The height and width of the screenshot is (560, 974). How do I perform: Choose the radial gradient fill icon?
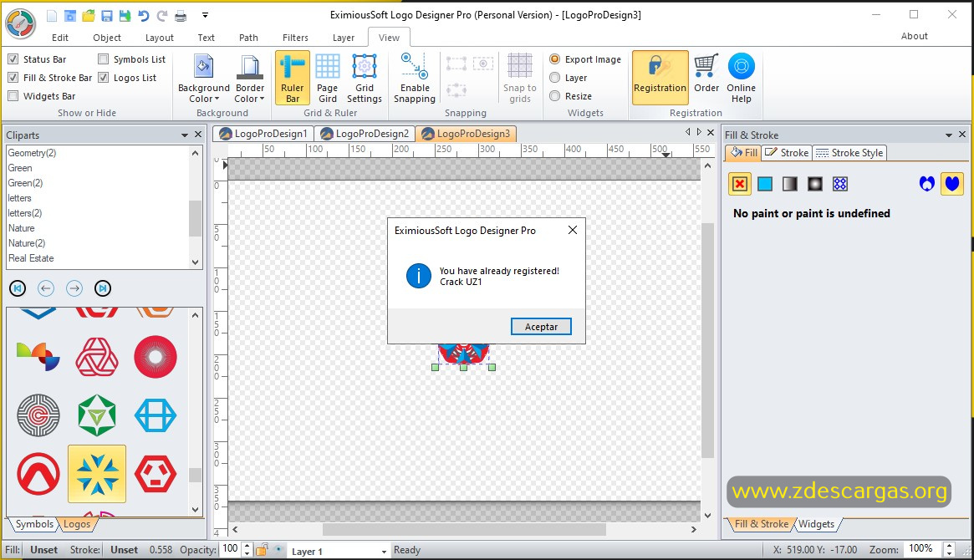814,184
